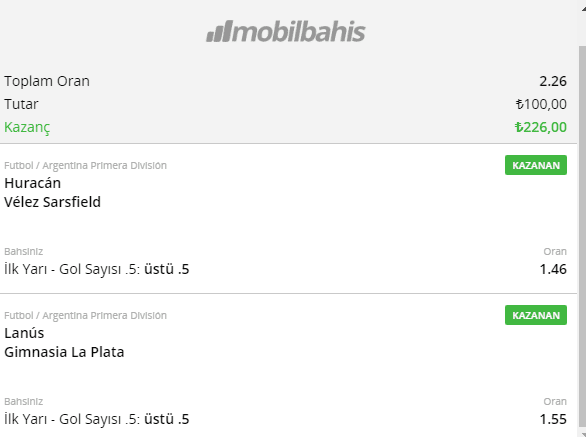The width and height of the screenshot is (586, 437).
Task: Click the Kazanç amount ₺226,00
Action: 541,127
